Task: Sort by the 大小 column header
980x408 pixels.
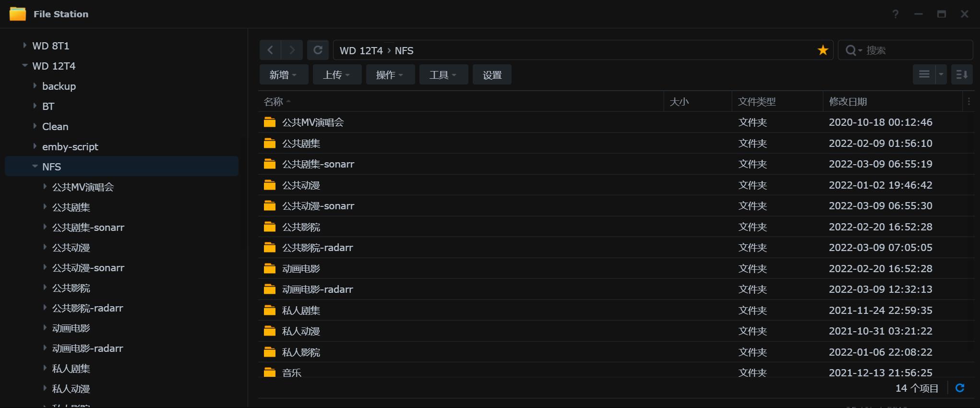Action: tap(698, 101)
